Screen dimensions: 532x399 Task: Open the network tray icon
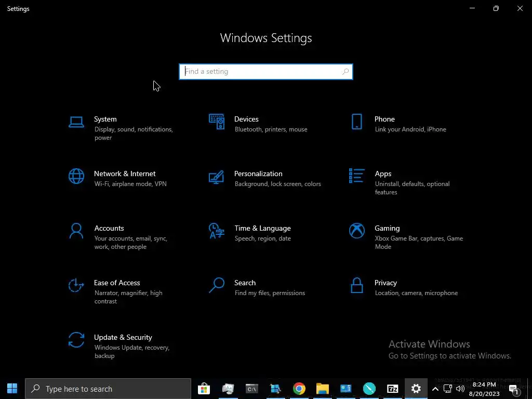447,389
